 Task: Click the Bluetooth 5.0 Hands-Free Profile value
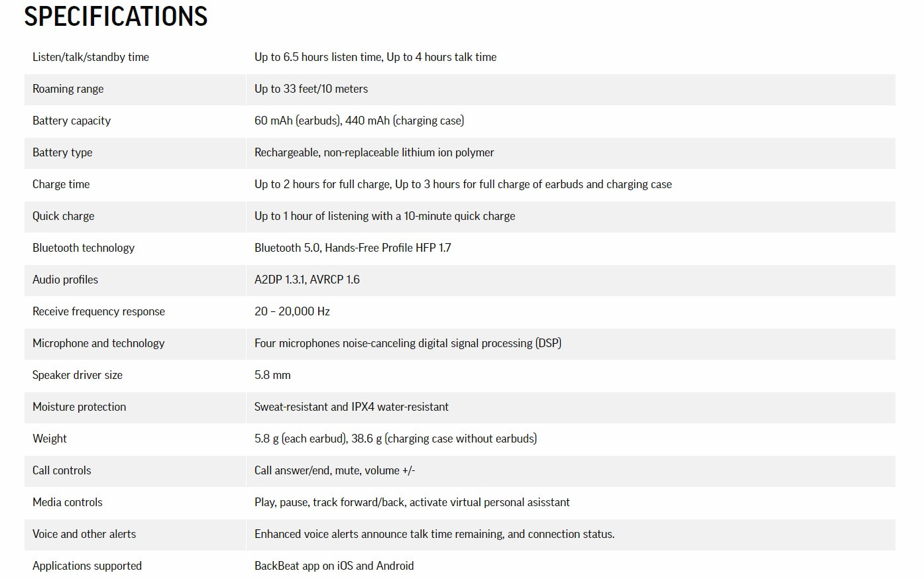pyautogui.click(x=353, y=248)
